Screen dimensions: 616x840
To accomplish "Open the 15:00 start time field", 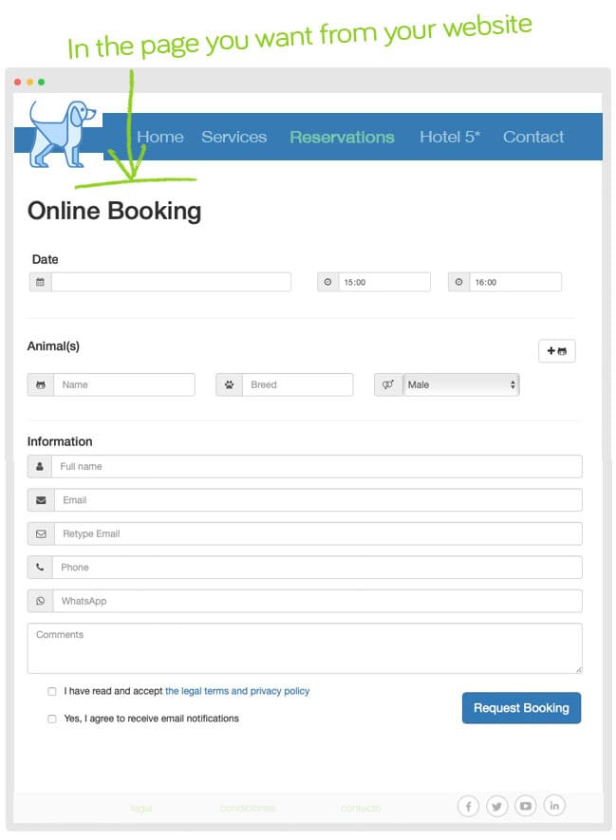I will pos(384,282).
